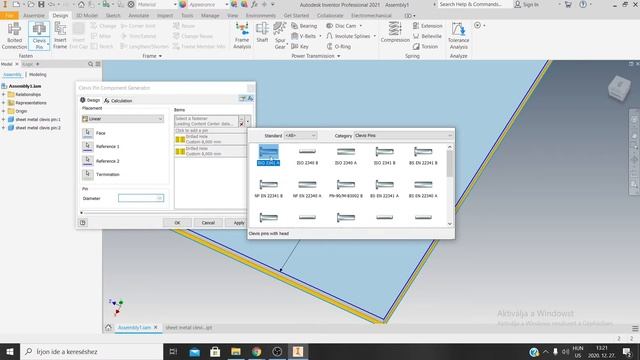Select the Key connection tool
The height and width of the screenshot is (360, 640).
click(x=300, y=47)
